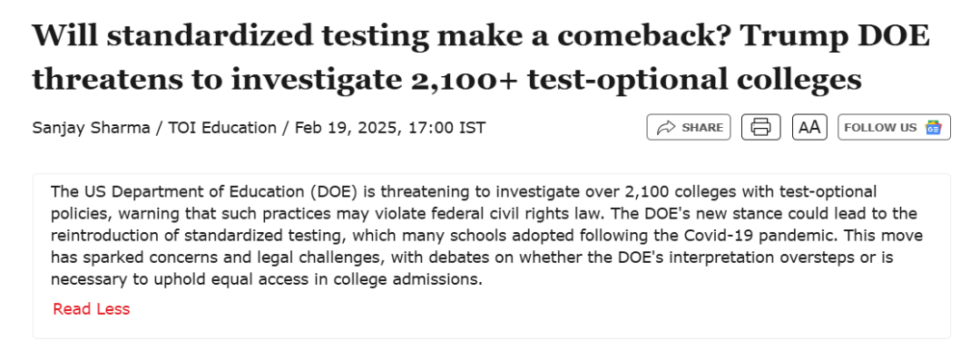980x360 pixels.
Task: Open author Sanjay Sharma's profile link
Action: pos(92,128)
